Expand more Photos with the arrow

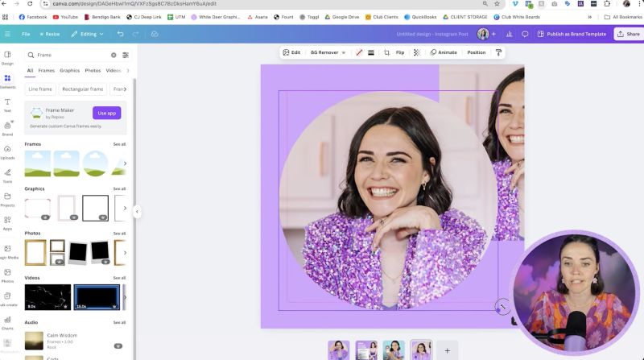pyautogui.click(x=125, y=253)
